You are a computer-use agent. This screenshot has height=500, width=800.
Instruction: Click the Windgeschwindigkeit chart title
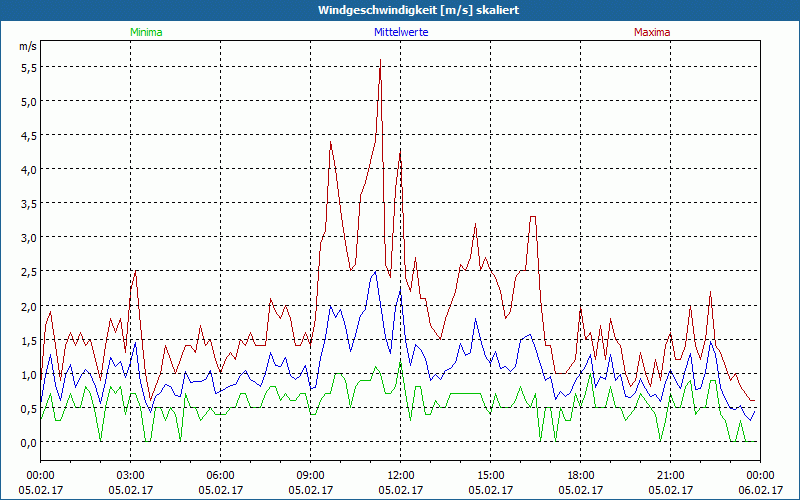tap(418, 10)
